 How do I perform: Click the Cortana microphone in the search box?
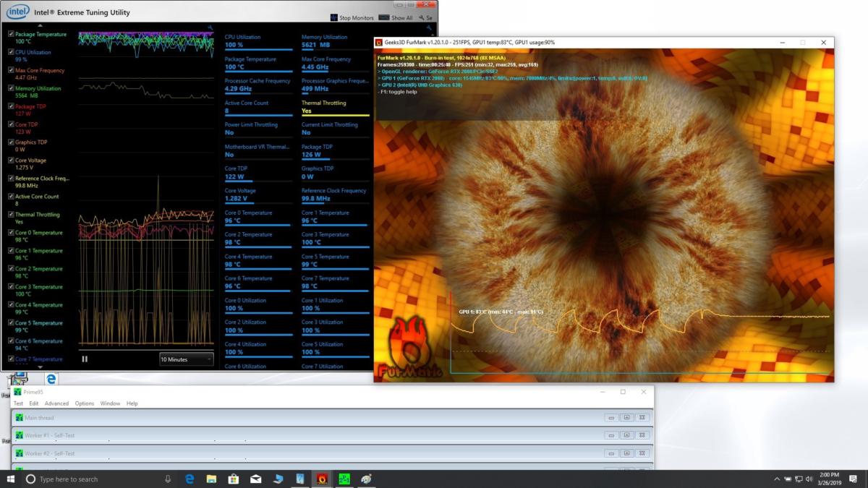pyautogui.click(x=168, y=479)
